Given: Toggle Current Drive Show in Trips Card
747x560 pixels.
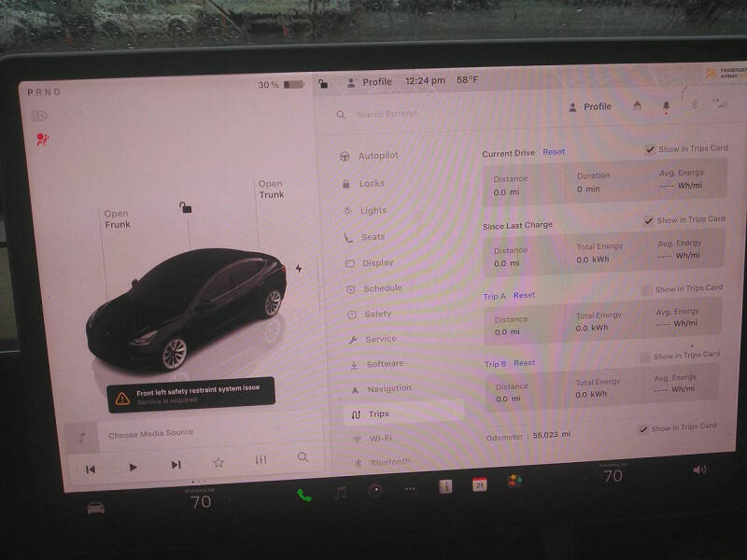Looking at the screenshot, I should (649, 149).
